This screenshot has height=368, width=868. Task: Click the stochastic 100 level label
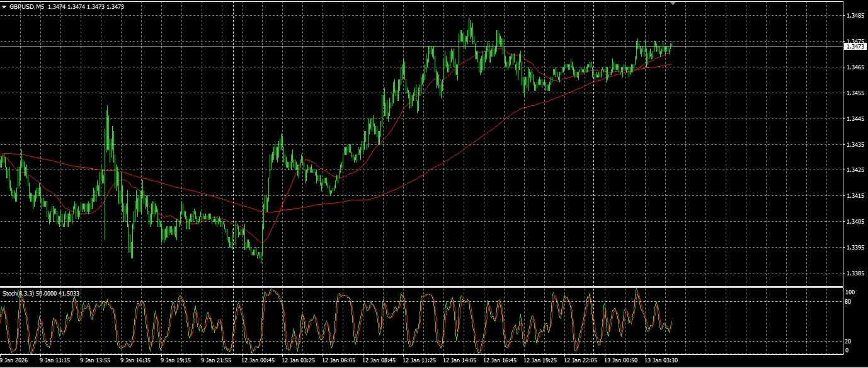click(851, 293)
